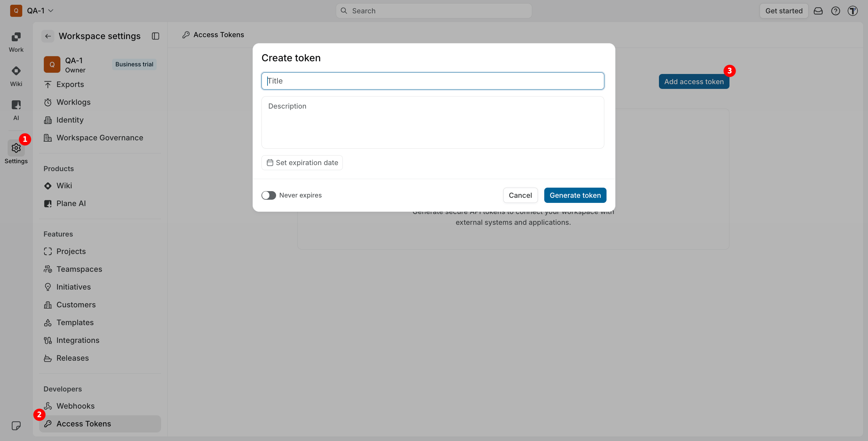Click the calendar icon in Set expiration date
Image resolution: width=868 pixels, height=441 pixels.
point(270,163)
